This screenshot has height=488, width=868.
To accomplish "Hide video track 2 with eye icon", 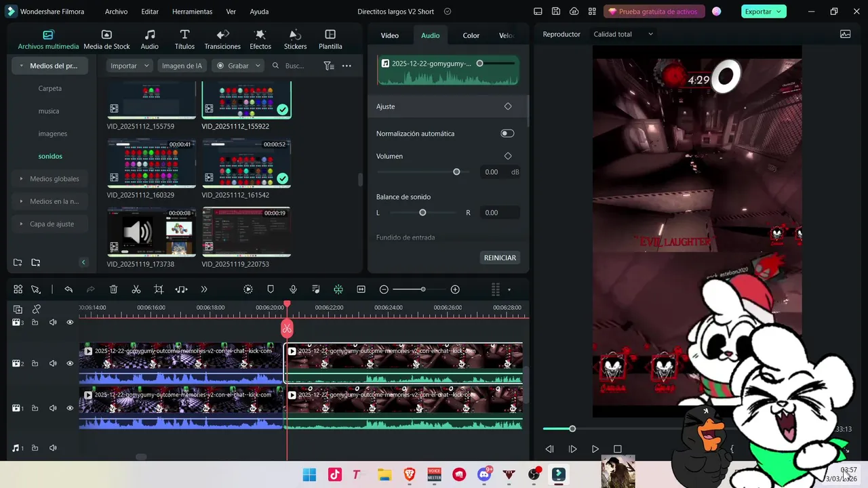I will click(x=70, y=363).
